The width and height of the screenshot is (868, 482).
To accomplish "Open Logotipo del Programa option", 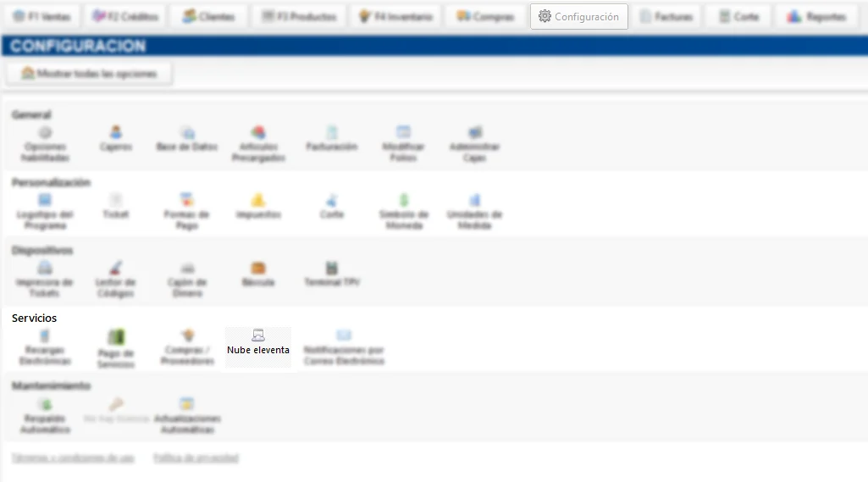I will (46, 212).
